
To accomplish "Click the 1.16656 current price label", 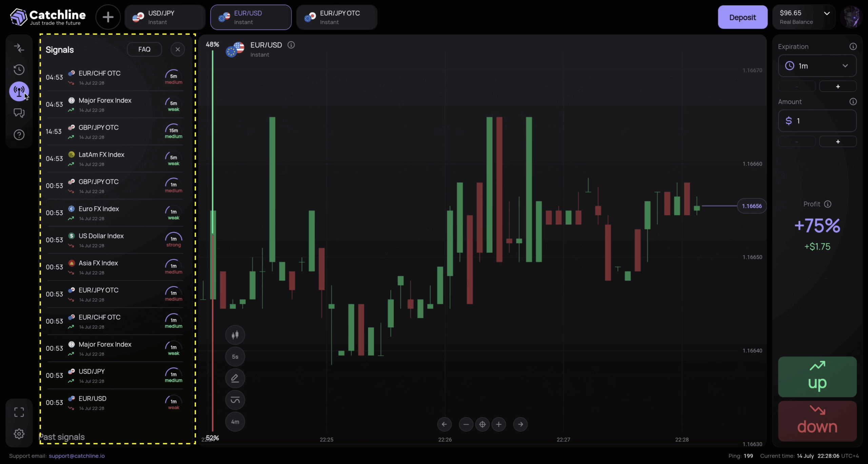I will (752, 206).
